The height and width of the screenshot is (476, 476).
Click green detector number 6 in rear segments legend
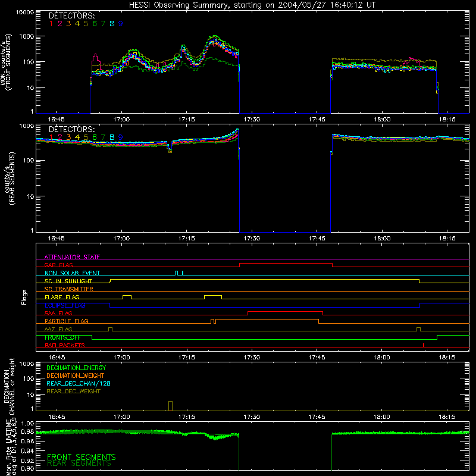95,137
